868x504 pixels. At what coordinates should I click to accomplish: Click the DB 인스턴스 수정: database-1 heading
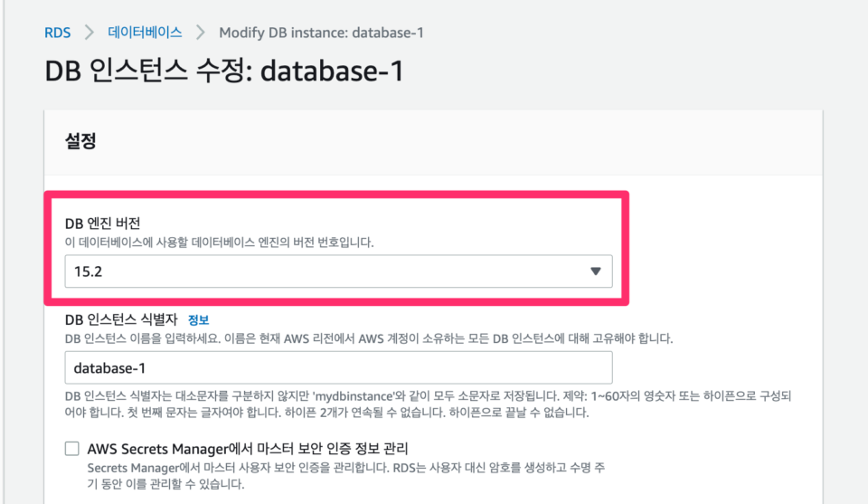point(224,71)
